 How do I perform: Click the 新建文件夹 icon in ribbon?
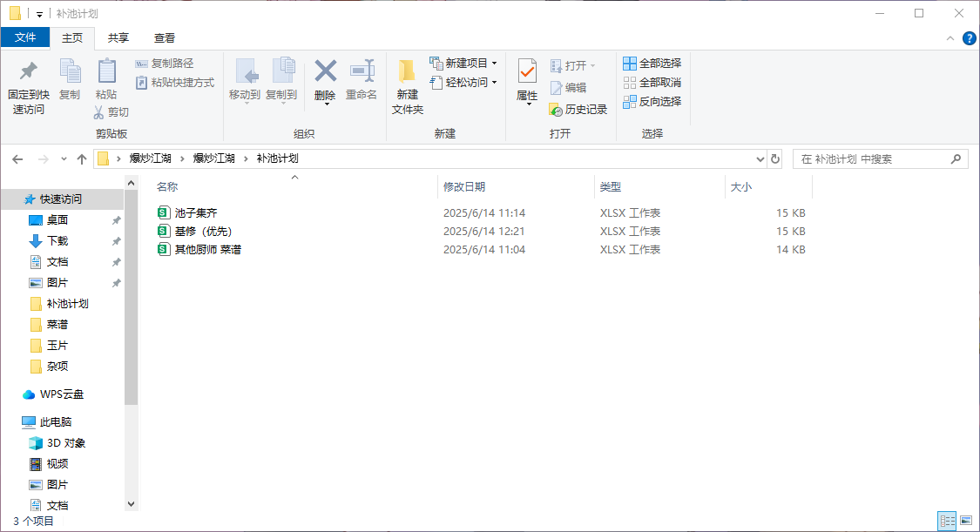click(407, 71)
